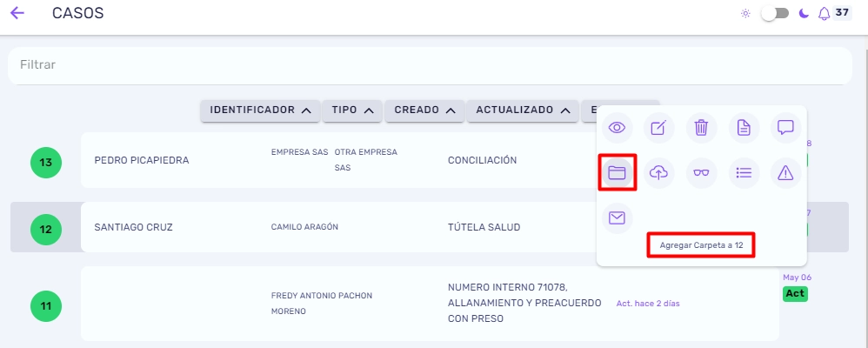Viewport: 868px width, 348px height.
Task: Click the cloud upload icon
Action: 658,173
